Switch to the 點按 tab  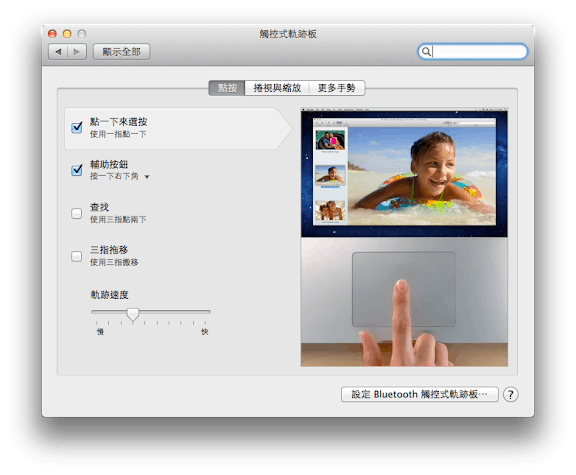pyautogui.click(x=227, y=88)
